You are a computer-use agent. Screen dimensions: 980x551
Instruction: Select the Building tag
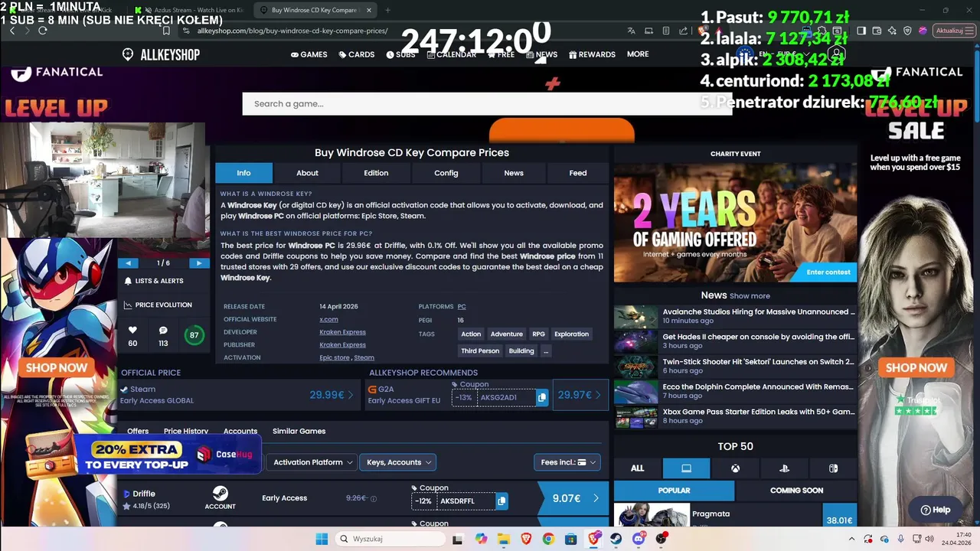[x=521, y=350]
